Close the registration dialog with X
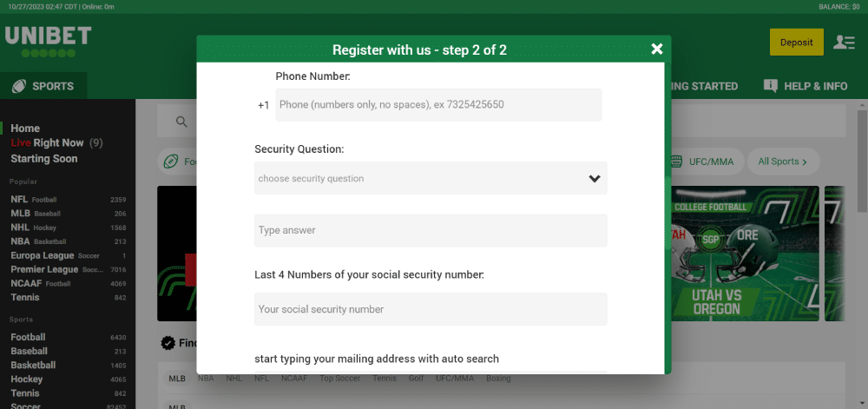The height and width of the screenshot is (409, 868). 657,49
